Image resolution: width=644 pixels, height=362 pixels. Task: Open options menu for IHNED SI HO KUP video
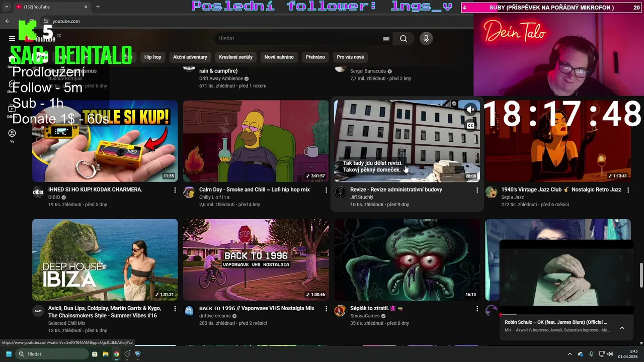[175, 190]
